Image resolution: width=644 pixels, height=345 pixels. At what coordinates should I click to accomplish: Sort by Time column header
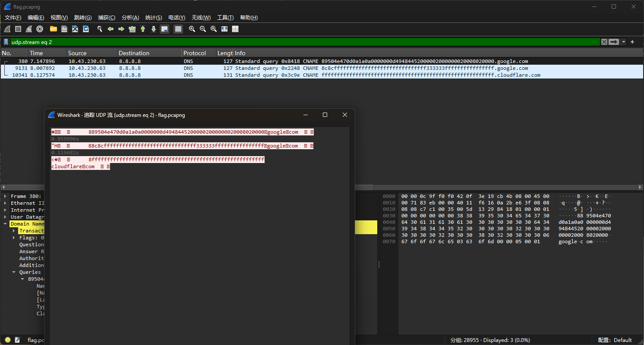pos(47,53)
